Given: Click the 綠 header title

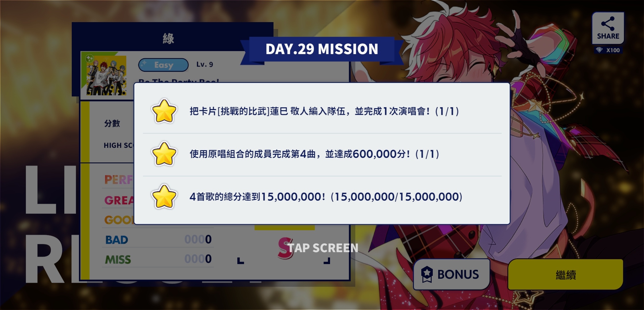Looking at the screenshot, I should coord(168,38).
